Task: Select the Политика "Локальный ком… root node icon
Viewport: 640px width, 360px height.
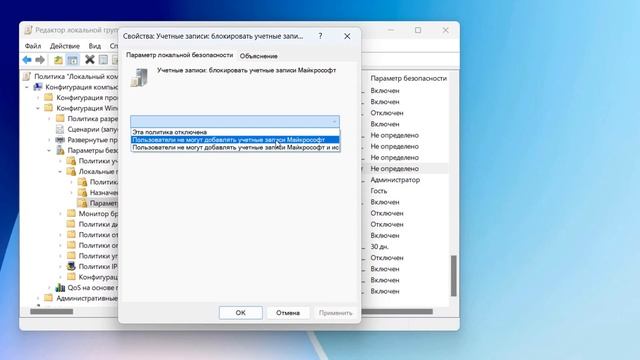Action: point(27,76)
